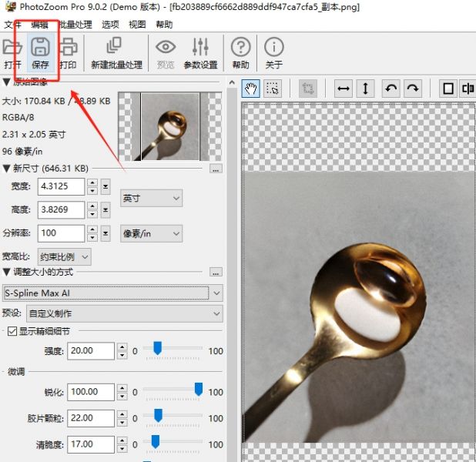Open the 选项 menu

[x=110, y=25]
